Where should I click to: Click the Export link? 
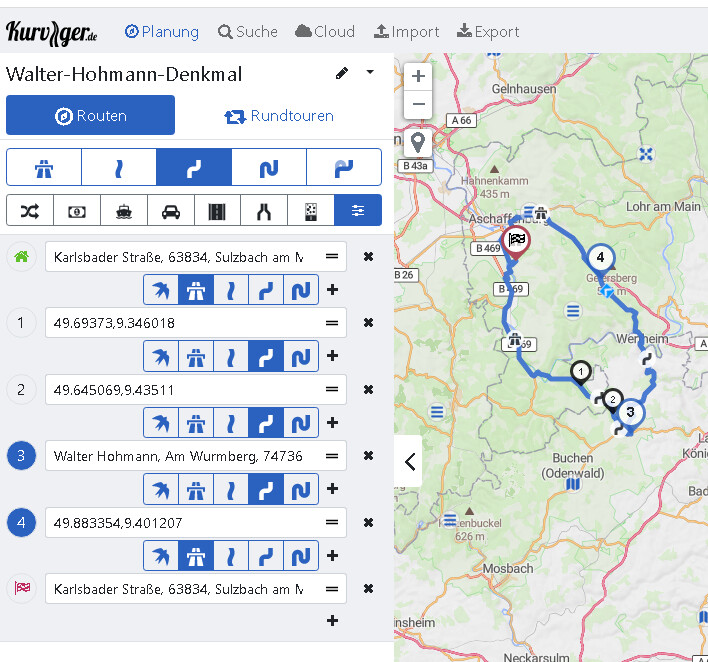click(x=488, y=32)
